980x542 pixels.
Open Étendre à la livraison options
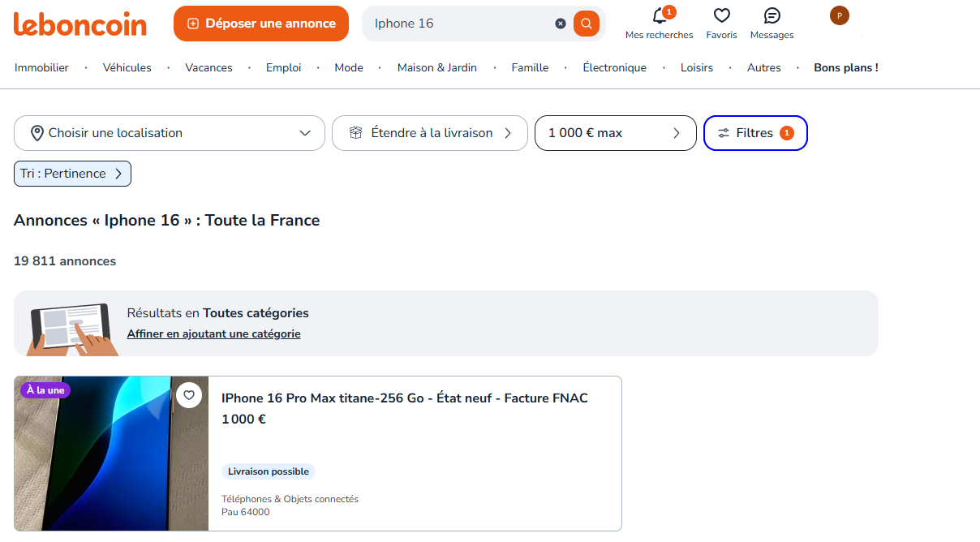(429, 132)
